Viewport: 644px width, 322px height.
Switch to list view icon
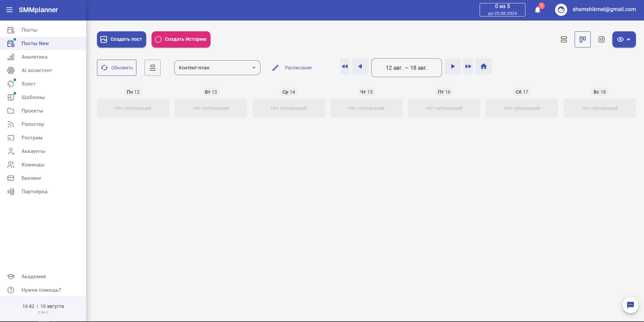point(564,39)
